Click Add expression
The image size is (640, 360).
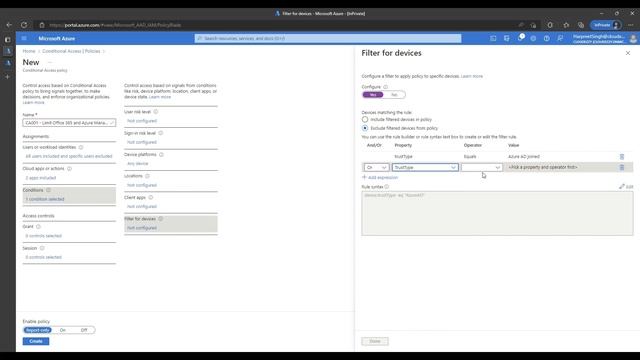(380, 178)
